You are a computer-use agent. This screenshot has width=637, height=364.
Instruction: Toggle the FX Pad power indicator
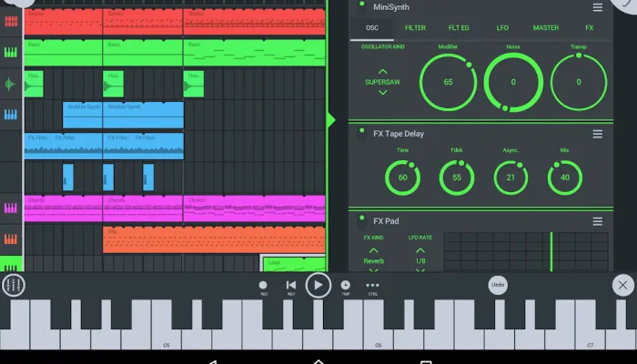(361, 219)
